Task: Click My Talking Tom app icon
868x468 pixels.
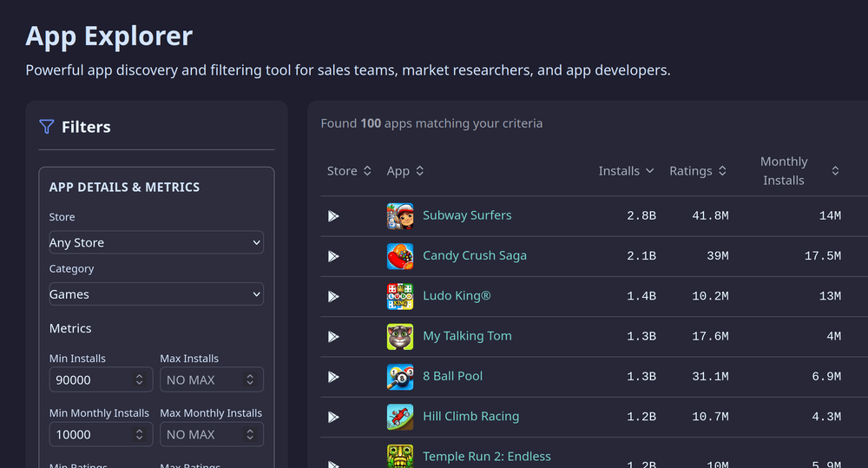Action: pyautogui.click(x=399, y=337)
